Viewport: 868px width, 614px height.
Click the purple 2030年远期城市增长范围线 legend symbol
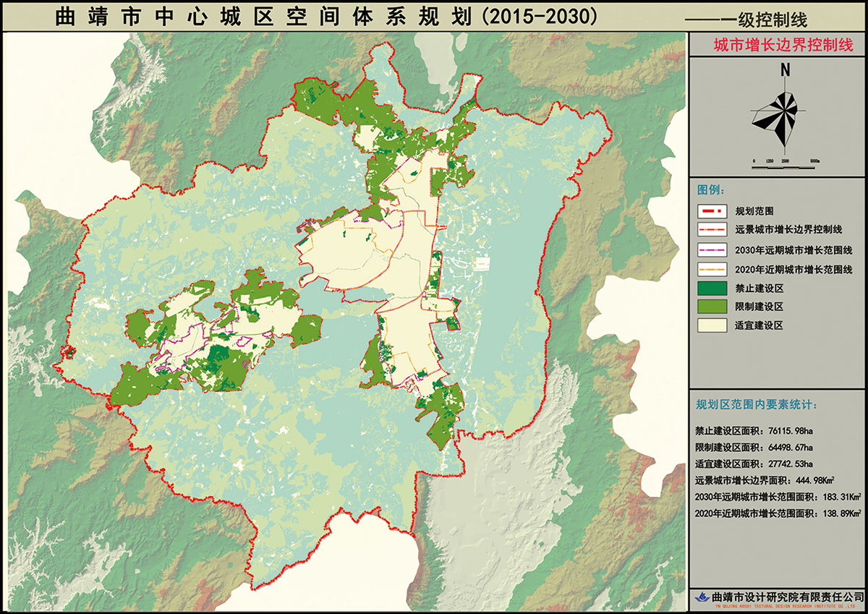pos(712,250)
